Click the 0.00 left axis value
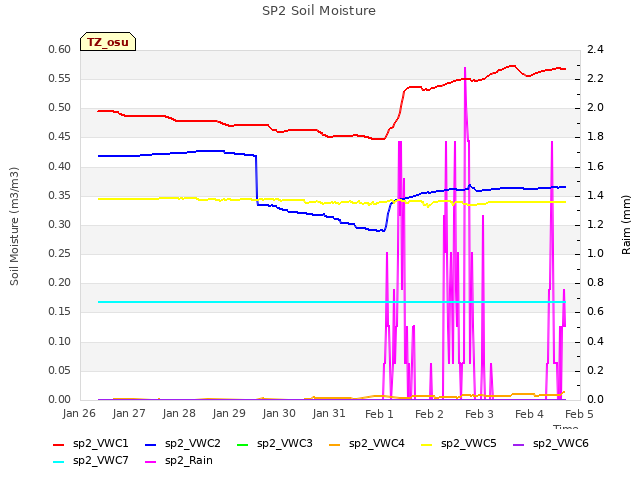 (60, 399)
